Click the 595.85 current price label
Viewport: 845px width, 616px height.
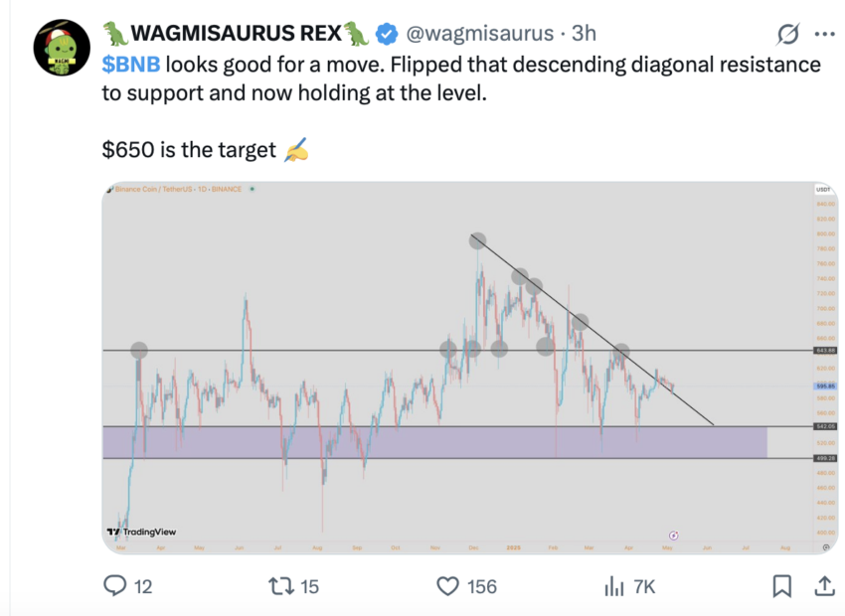tap(825, 386)
